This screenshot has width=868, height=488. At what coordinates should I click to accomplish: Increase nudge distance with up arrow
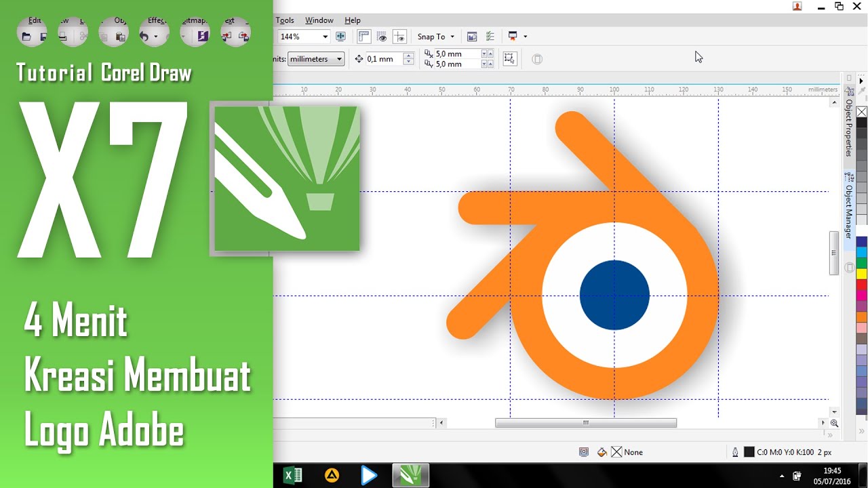(408, 56)
